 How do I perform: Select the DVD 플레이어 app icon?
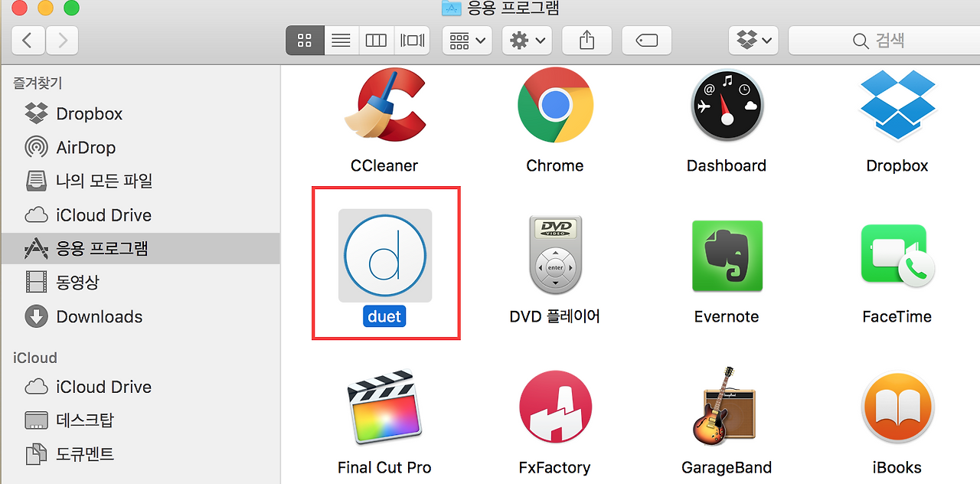click(555, 256)
